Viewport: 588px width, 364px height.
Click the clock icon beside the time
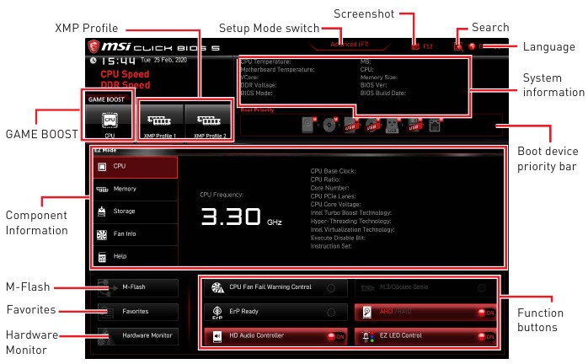coord(93,61)
